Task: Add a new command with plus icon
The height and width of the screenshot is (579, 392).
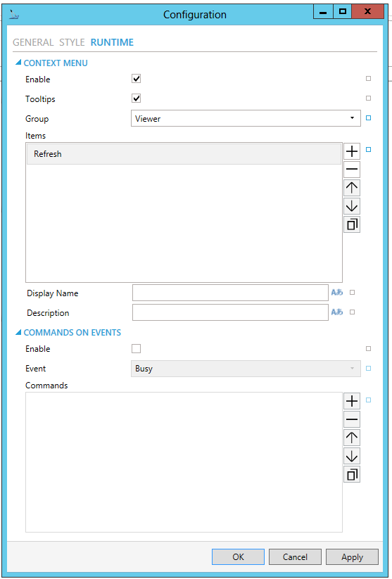Action: tap(352, 401)
